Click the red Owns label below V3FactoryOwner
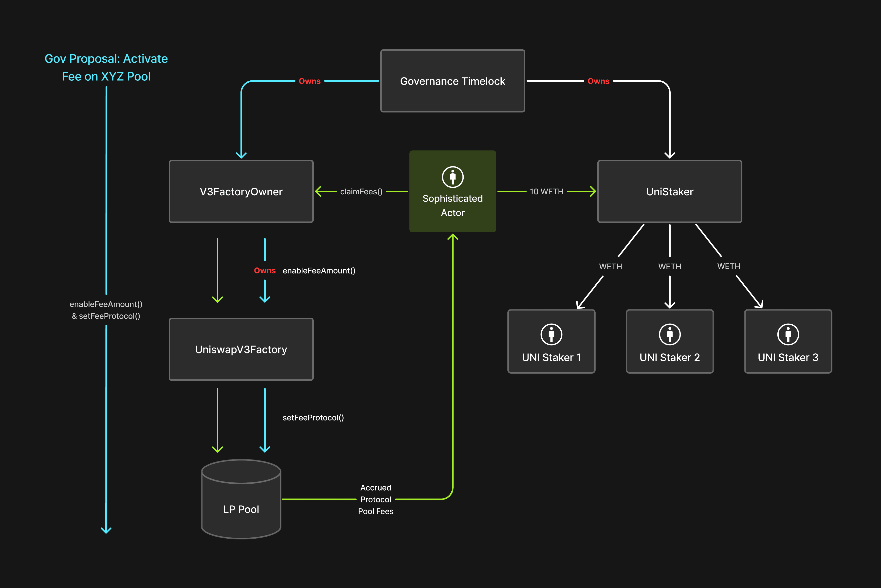This screenshot has width=881, height=588. click(x=265, y=270)
